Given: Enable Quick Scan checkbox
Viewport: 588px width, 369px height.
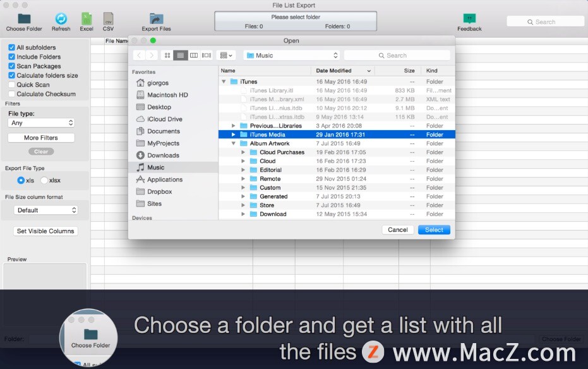Looking at the screenshot, I should point(11,85).
